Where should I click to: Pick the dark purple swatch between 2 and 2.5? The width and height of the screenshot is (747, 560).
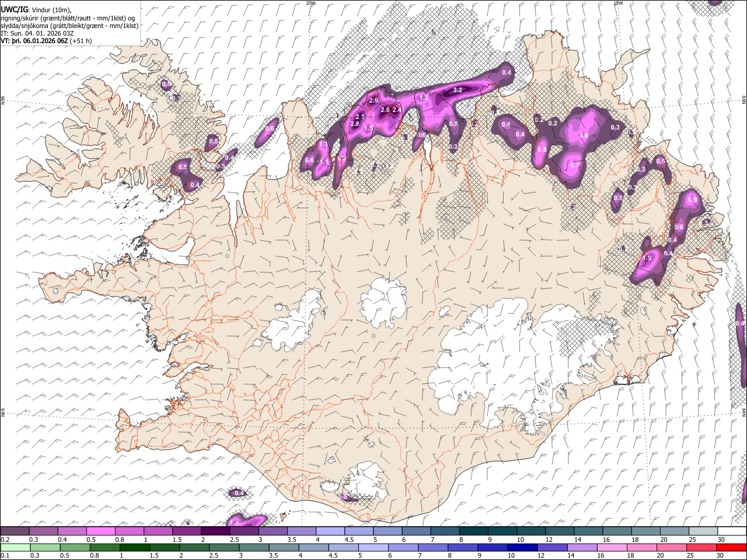pyautogui.click(x=215, y=531)
